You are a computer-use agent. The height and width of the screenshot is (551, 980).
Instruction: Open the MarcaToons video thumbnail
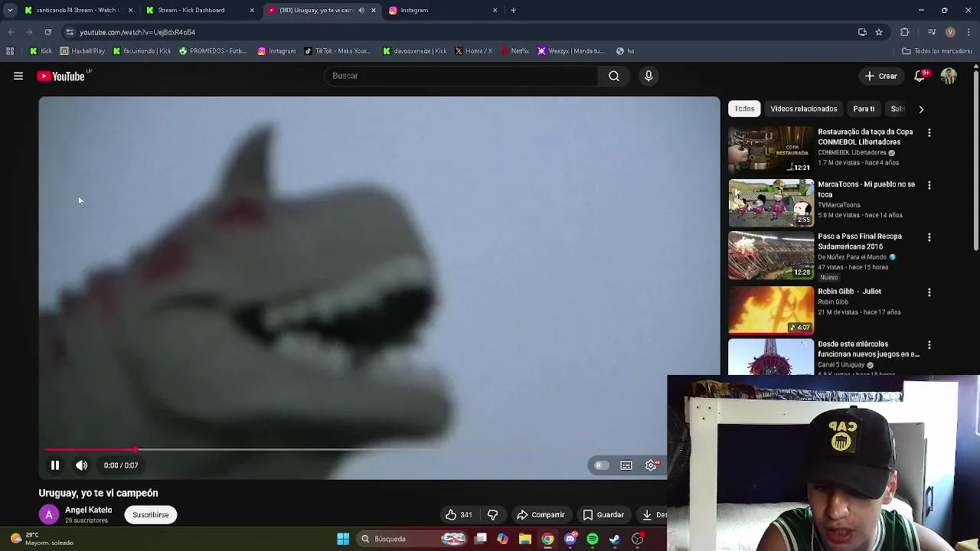tap(771, 203)
